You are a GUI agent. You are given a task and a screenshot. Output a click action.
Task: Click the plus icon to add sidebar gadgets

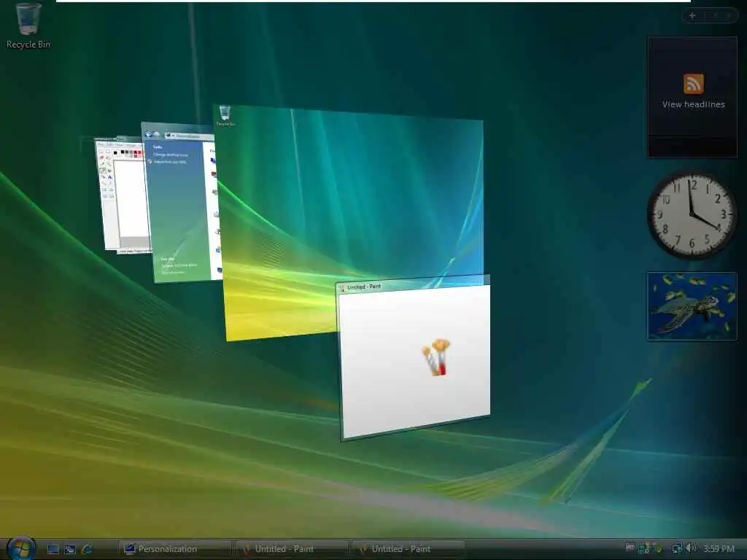pyautogui.click(x=692, y=16)
